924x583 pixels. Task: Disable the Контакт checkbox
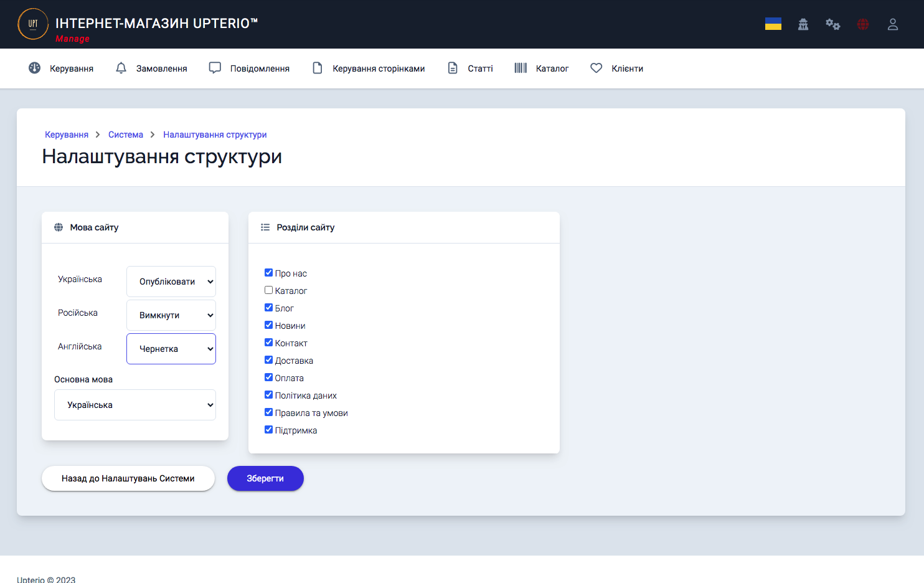coord(269,343)
